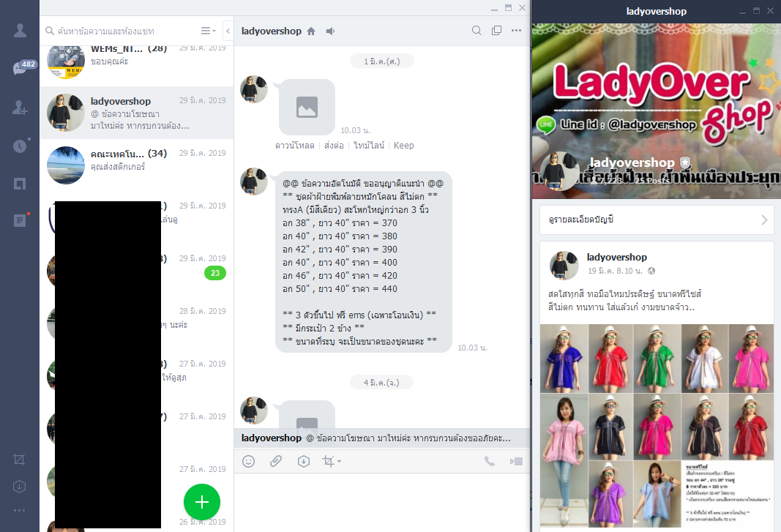Click the post's globe public icon
The height and width of the screenshot is (532, 781).
click(651, 271)
